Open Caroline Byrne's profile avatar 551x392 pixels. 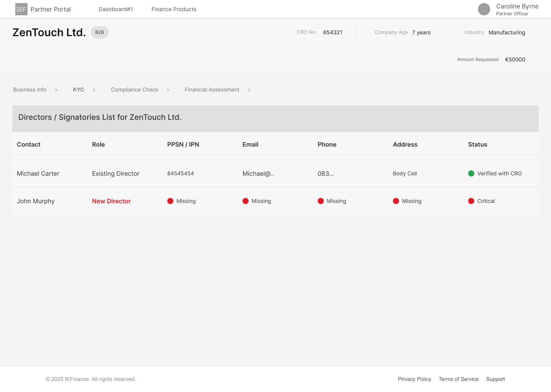484,9
